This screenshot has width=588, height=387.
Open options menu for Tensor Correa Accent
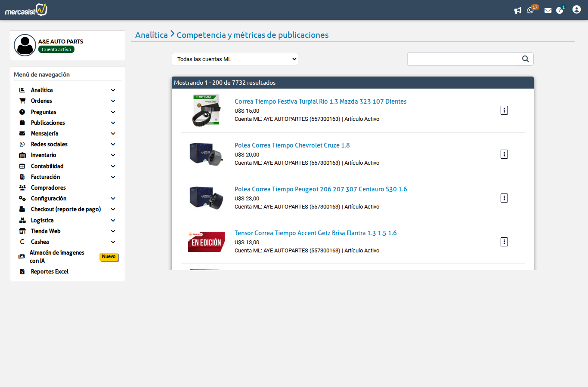click(504, 242)
